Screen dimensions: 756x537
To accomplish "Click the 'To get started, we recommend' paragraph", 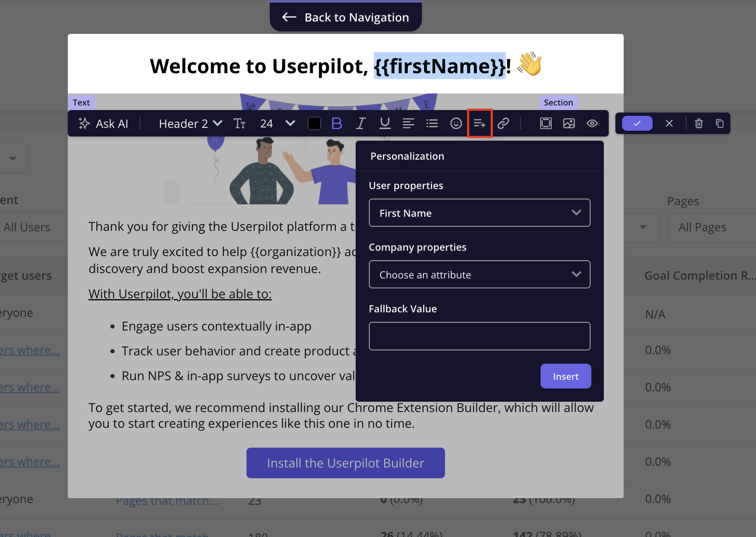I will click(341, 415).
